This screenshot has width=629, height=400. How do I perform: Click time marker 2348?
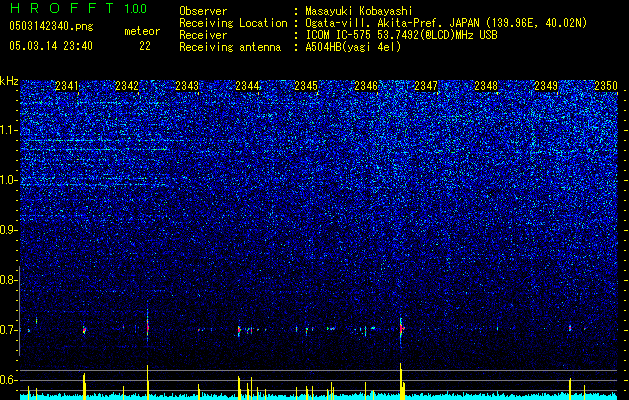(x=486, y=86)
